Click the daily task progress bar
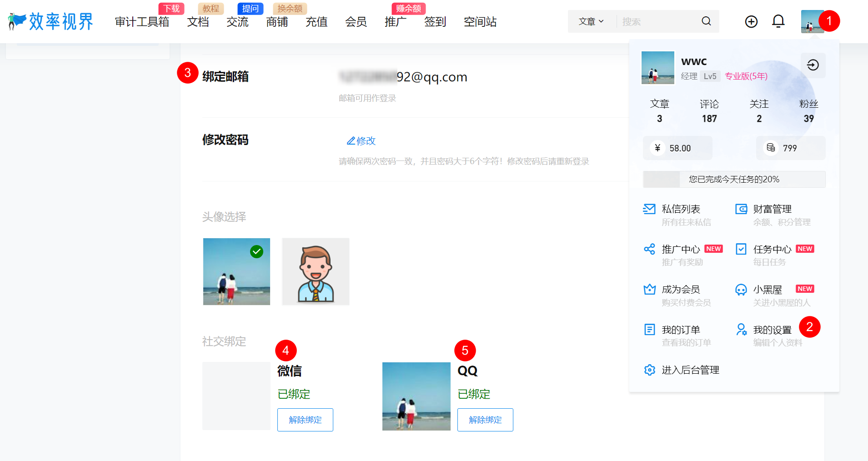868x461 pixels. (x=734, y=180)
